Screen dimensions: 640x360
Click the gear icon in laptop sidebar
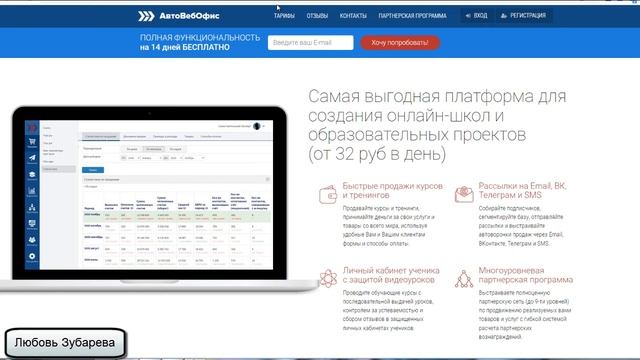point(32,256)
